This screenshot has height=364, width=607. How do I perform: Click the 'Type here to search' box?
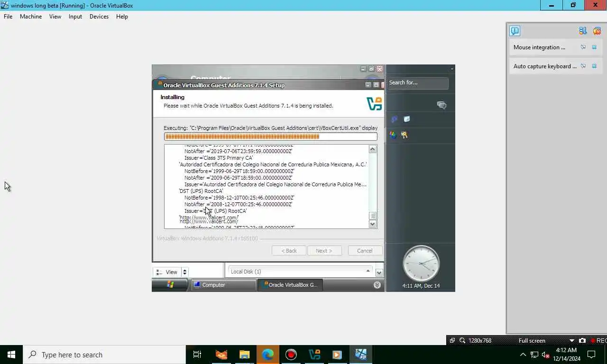click(104, 355)
